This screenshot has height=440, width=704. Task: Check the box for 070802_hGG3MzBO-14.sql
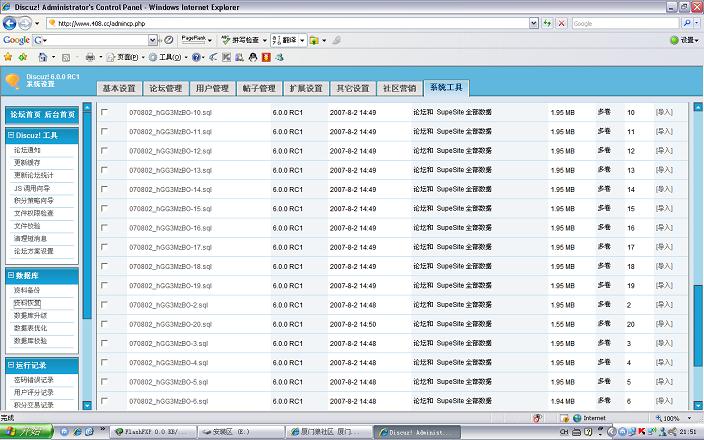point(104,189)
